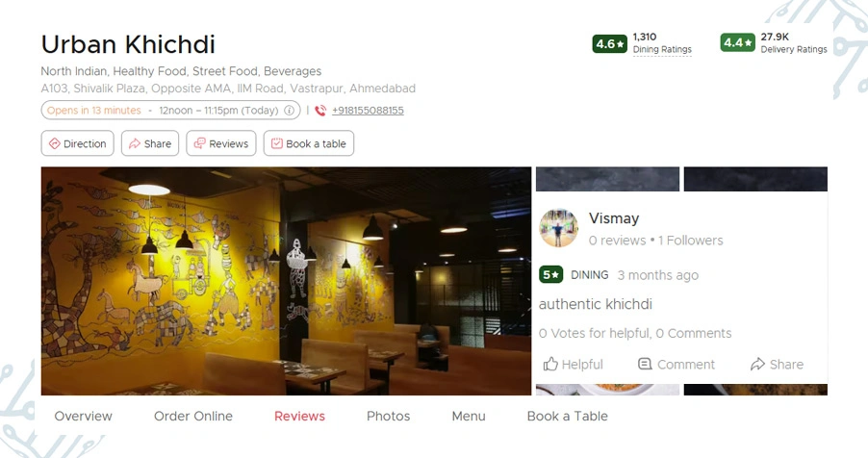This screenshot has width=868, height=458.
Task: Select the Photos tab
Action: pyautogui.click(x=388, y=416)
